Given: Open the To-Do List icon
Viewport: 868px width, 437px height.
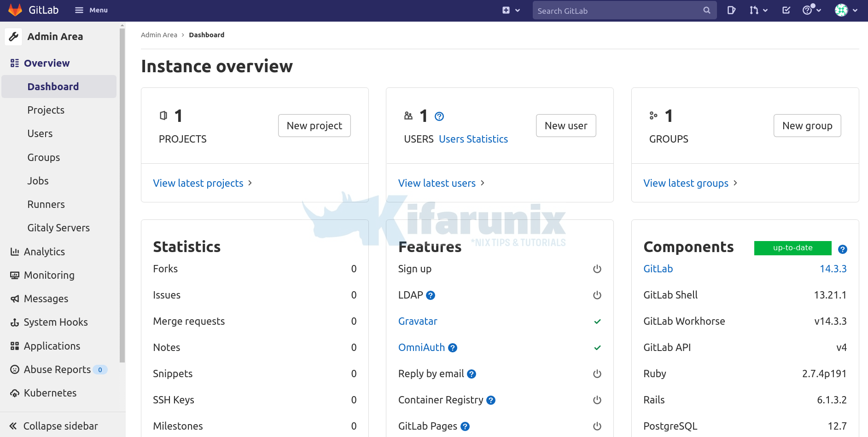Looking at the screenshot, I should point(786,10).
